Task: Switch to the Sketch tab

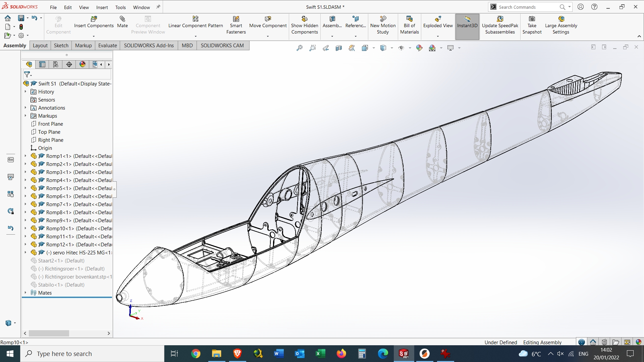Action: [x=61, y=45]
